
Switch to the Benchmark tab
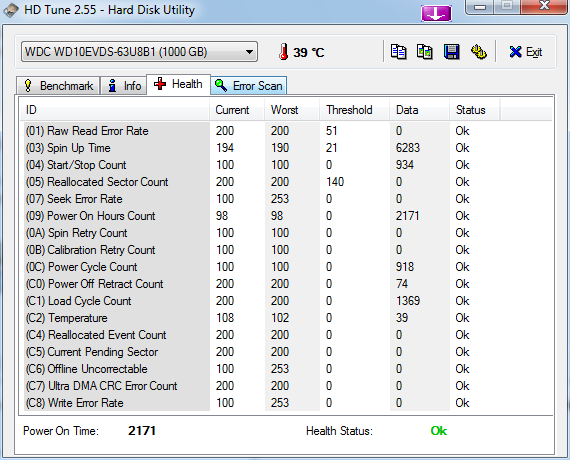click(x=58, y=86)
